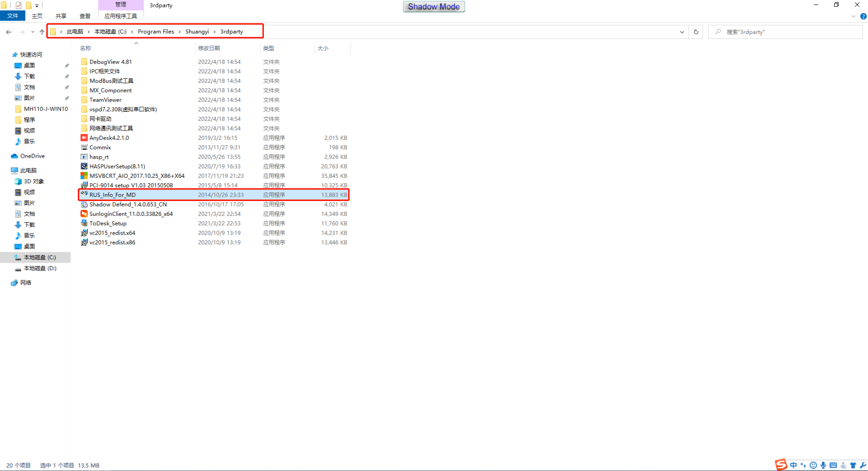Select the SunloginClient installer icon
The image size is (868, 471).
84,214
